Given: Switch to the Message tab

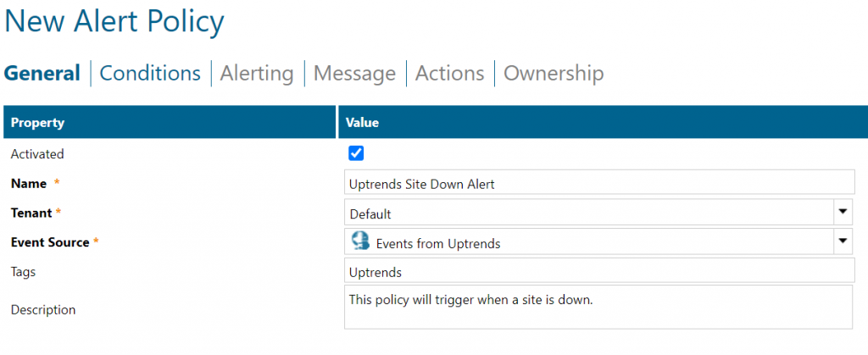Looking at the screenshot, I should [x=354, y=74].
